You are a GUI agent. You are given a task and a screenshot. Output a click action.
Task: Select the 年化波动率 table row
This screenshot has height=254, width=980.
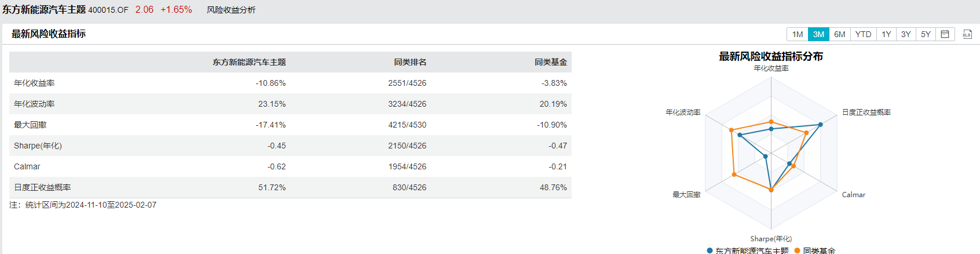coord(290,104)
